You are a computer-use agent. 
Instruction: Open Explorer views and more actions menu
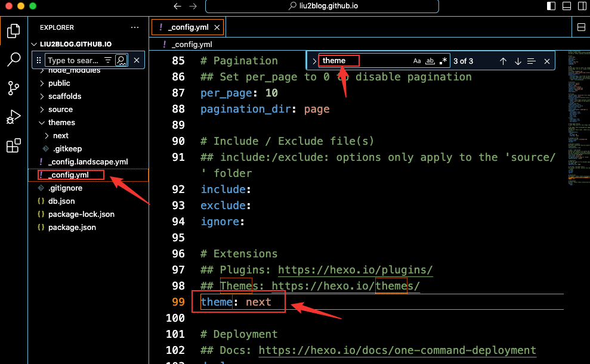click(135, 27)
